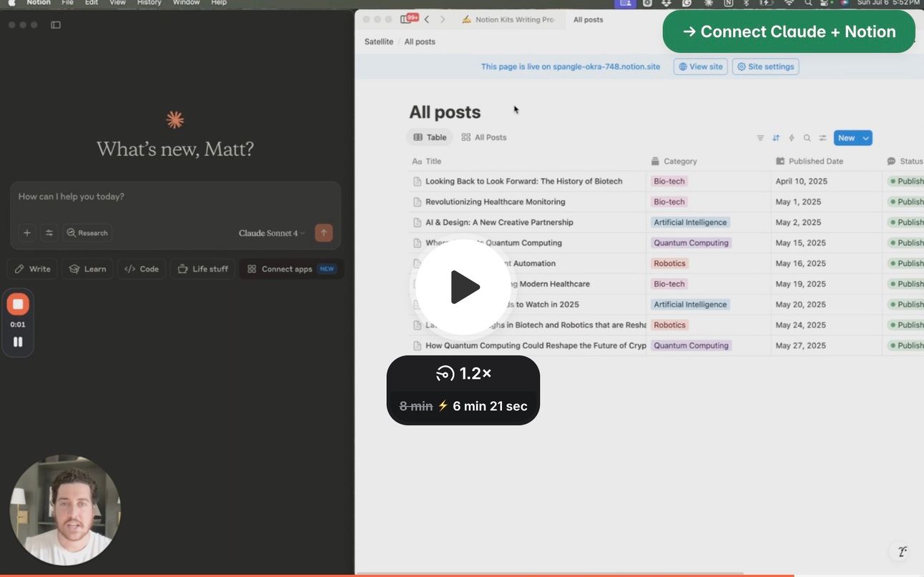This screenshot has width=924, height=577.
Task: Switch to the Notion Kits Writing Pro tab
Action: [x=509, y=19]
